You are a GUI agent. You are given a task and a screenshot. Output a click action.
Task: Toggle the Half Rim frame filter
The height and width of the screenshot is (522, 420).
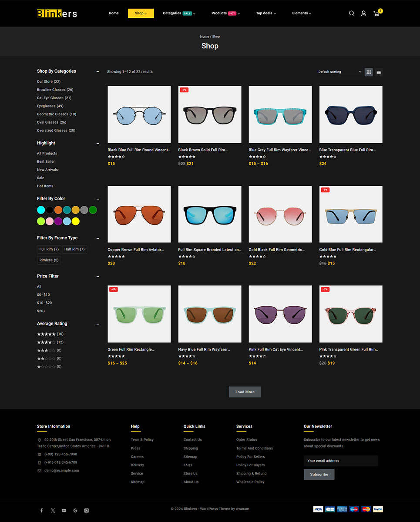point(74,249)
